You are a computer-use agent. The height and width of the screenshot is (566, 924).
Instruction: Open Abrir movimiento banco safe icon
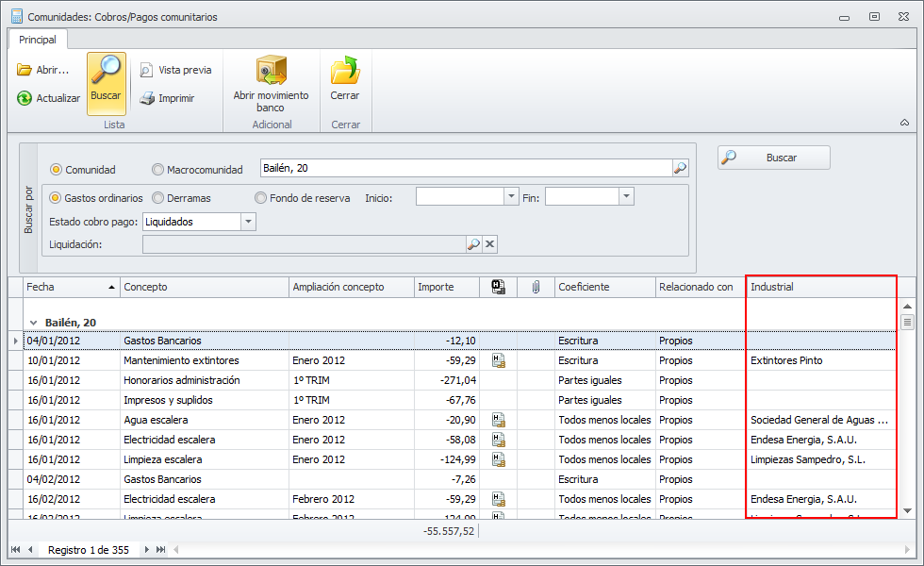(271, 72)
